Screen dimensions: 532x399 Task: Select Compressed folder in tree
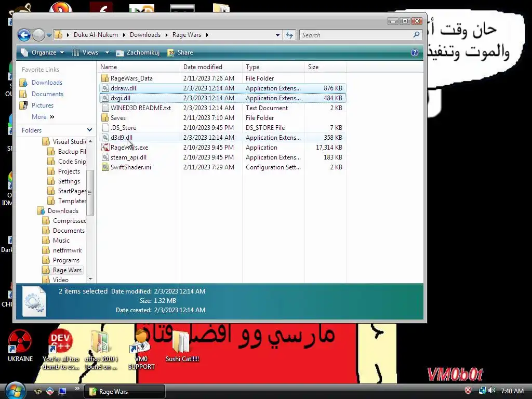pos(64,220)
